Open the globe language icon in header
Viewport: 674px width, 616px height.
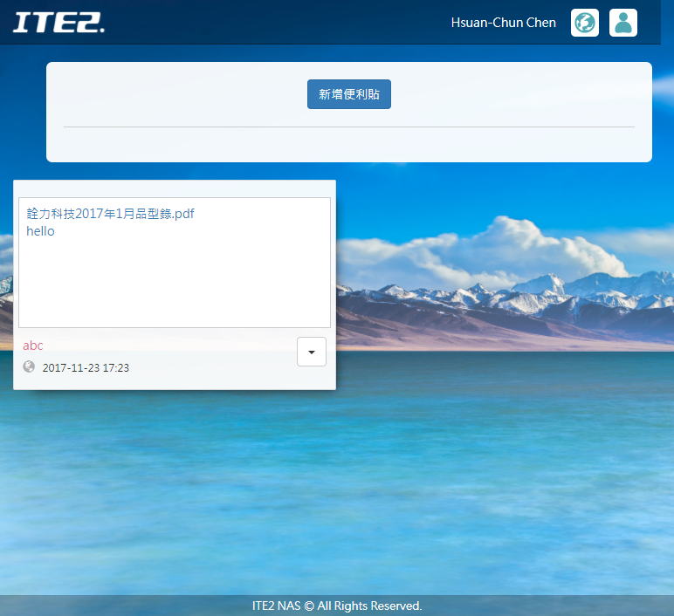(585, 23)
